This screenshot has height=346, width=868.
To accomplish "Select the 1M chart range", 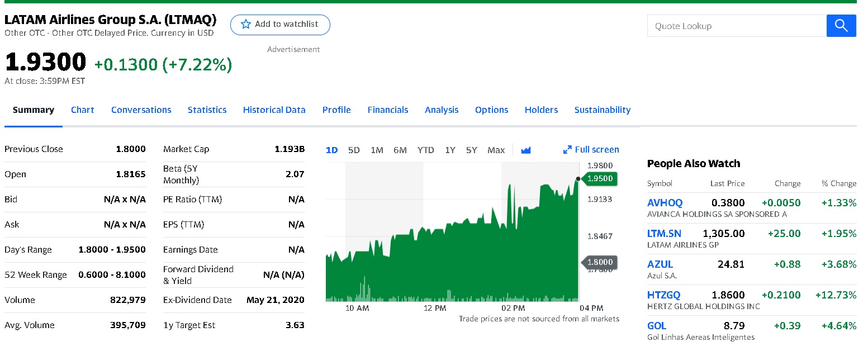I will point(377,150).
